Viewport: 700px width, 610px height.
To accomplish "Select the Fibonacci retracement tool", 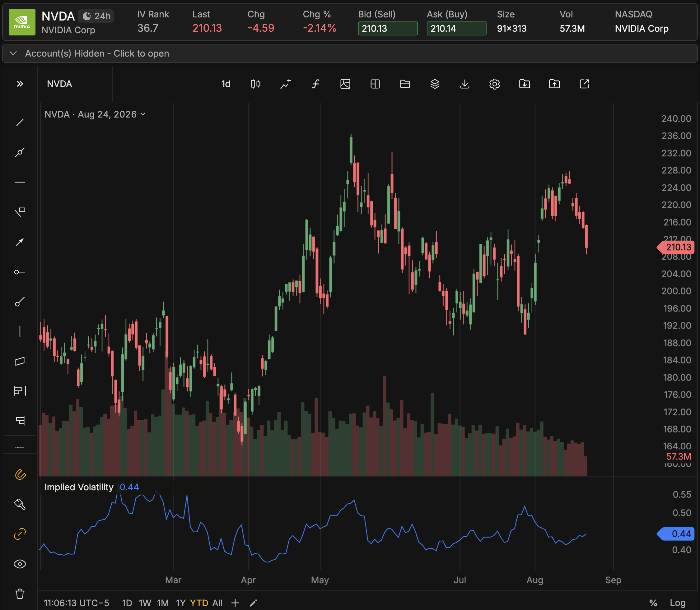I will click(x=20, y=421).
